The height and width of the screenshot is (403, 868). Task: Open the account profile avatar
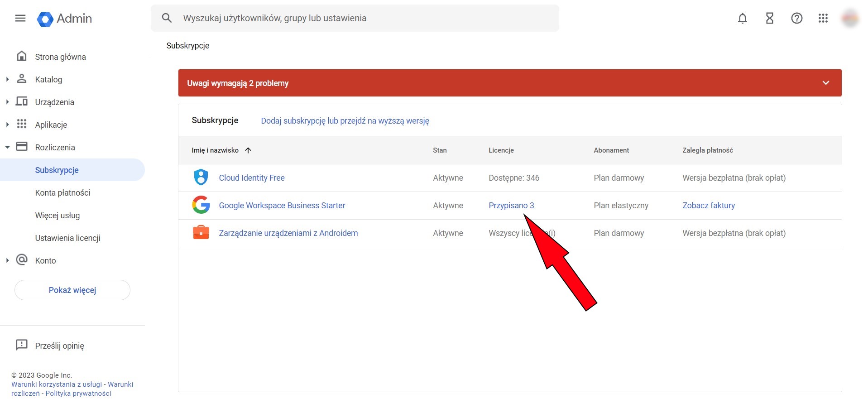click(850, 18)
